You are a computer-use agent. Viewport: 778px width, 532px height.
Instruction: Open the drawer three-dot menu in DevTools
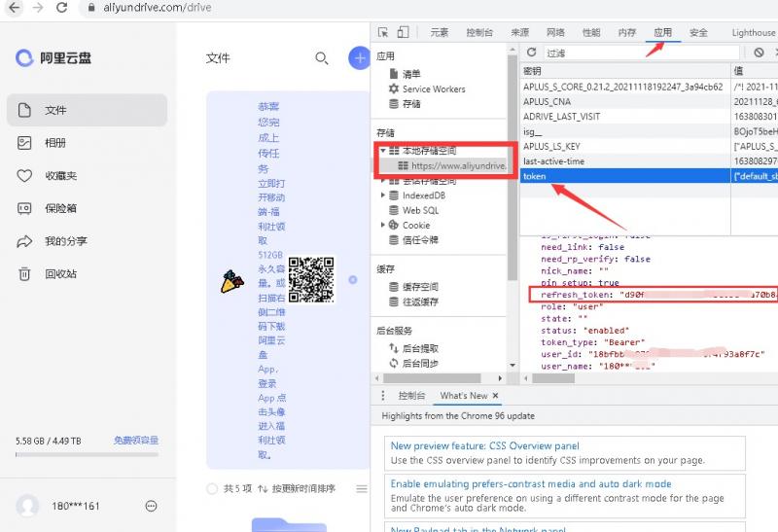pos(382,396)
